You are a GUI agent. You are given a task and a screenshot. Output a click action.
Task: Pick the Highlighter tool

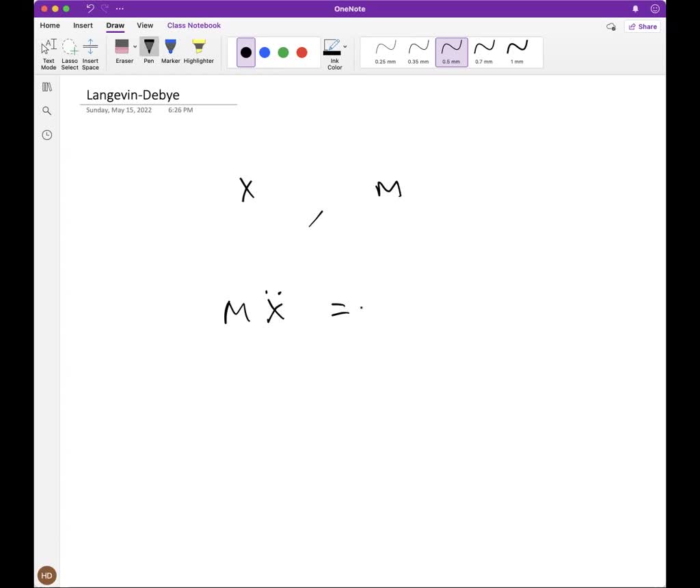(x=198, y=52)
